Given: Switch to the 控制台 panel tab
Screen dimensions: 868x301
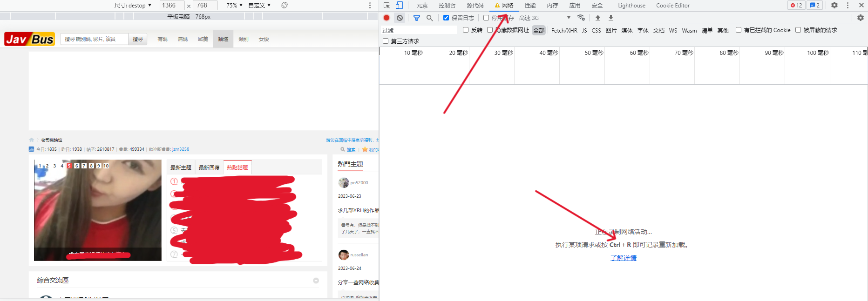Looking at the screenshot, I should pyautogui.click(x=447, y=6).
